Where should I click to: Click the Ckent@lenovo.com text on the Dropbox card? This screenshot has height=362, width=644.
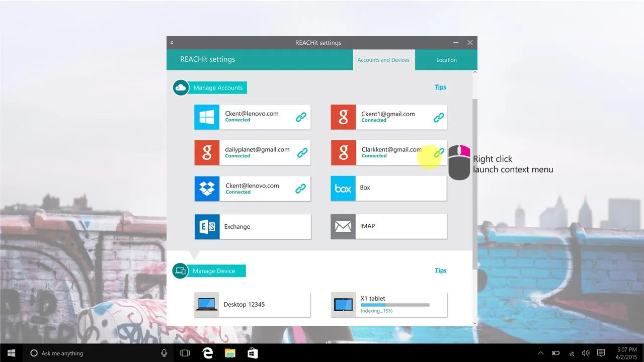[x=252, y=186]
